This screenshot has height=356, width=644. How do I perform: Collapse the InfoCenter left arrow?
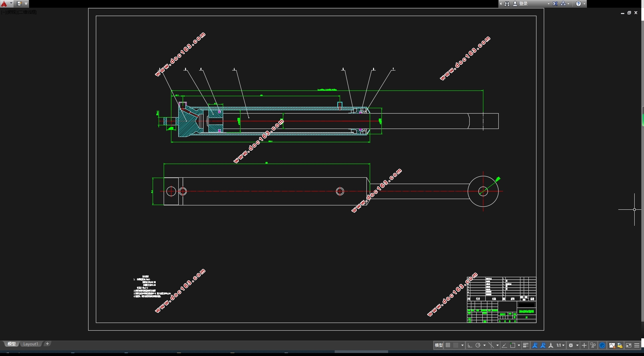(x=501, y=4)
